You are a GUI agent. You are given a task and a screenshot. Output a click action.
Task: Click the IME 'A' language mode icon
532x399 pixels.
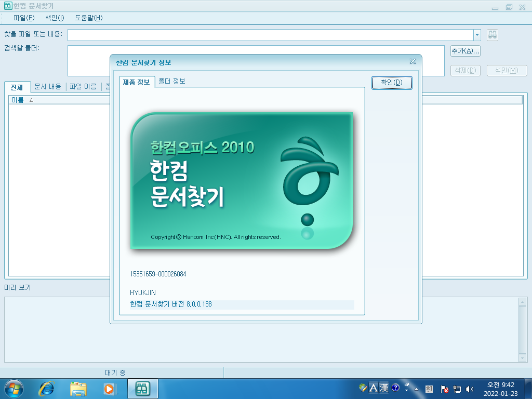coord(373,388)
